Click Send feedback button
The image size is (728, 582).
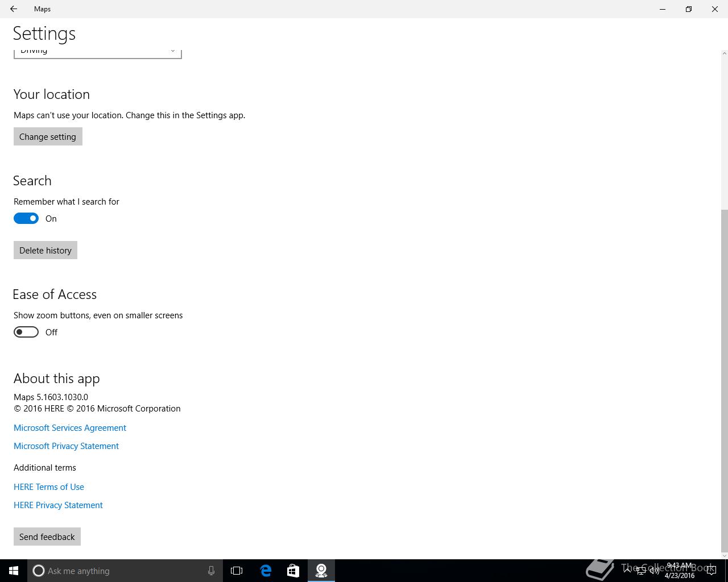coord(47,537)
